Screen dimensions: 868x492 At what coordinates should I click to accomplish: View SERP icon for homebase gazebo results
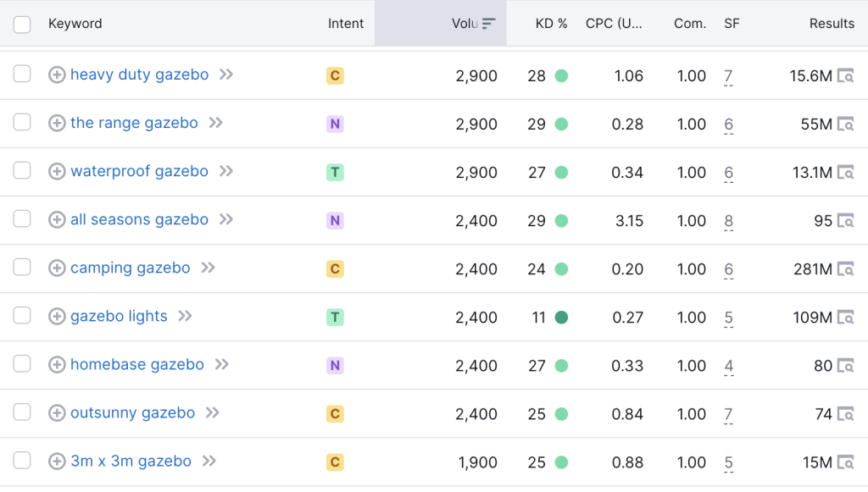(845, 366)
